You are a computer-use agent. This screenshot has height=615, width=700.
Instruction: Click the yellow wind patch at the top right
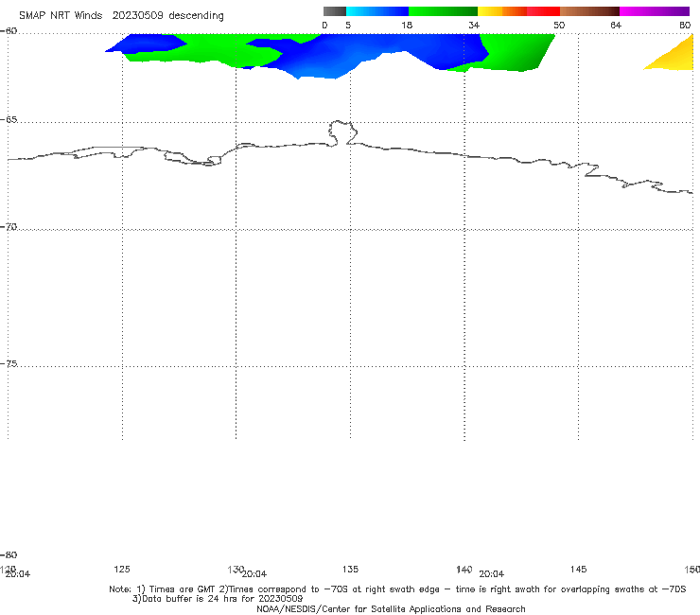[676, 58]
